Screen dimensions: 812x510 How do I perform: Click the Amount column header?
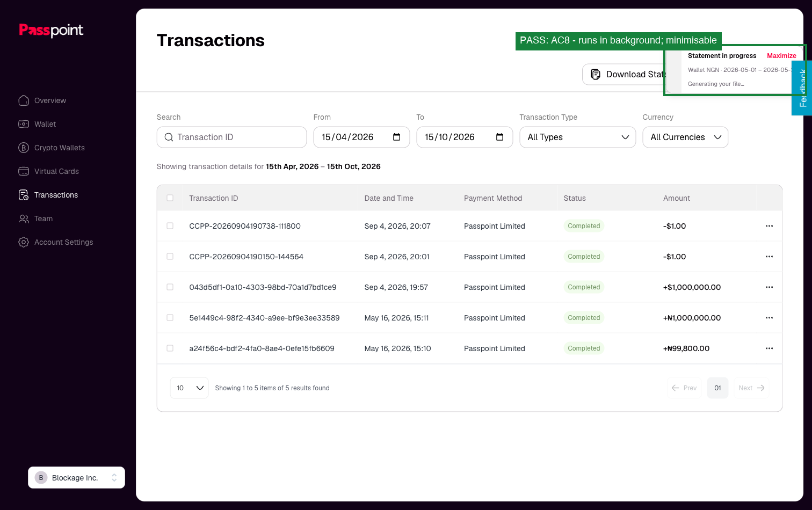(677, 198)
